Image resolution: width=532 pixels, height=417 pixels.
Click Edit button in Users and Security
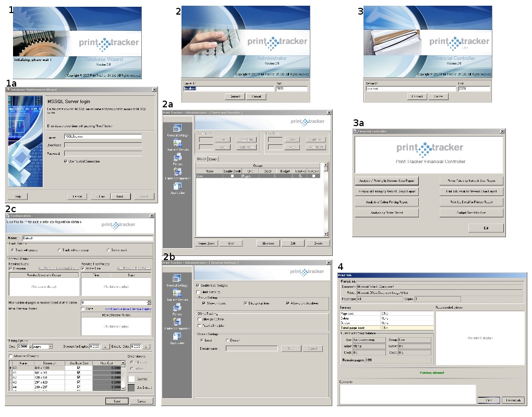click(293, 243)
